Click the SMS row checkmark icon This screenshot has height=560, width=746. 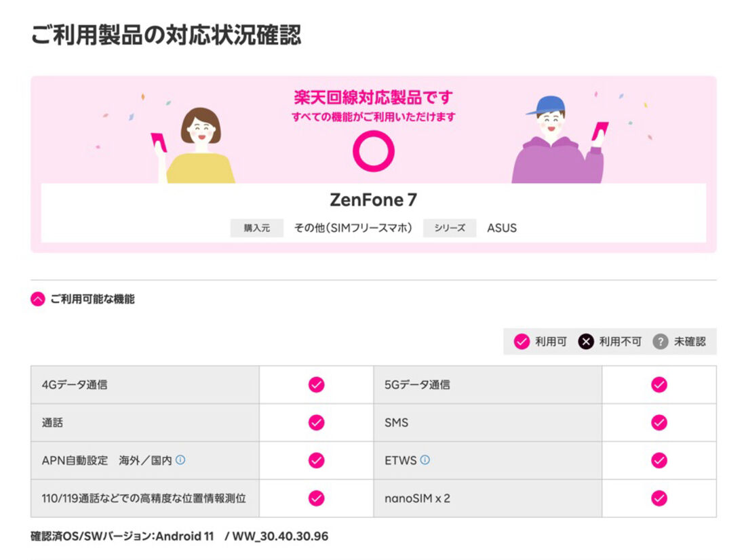[x=659, y=422]
